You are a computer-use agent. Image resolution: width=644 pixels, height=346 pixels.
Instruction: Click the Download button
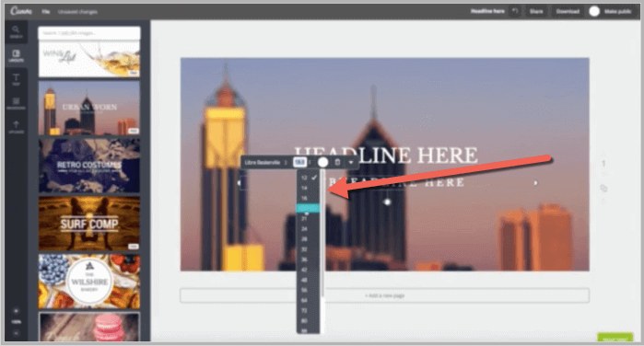pos(568,11)
